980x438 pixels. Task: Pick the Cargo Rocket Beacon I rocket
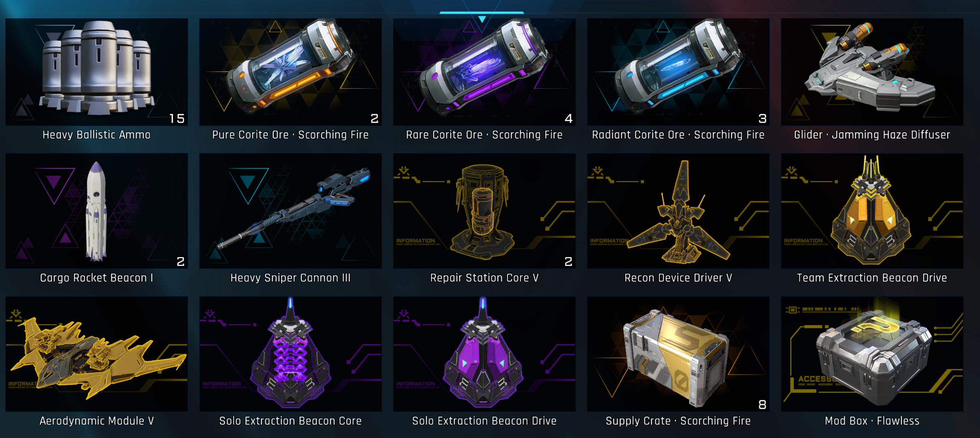[97, 211]
